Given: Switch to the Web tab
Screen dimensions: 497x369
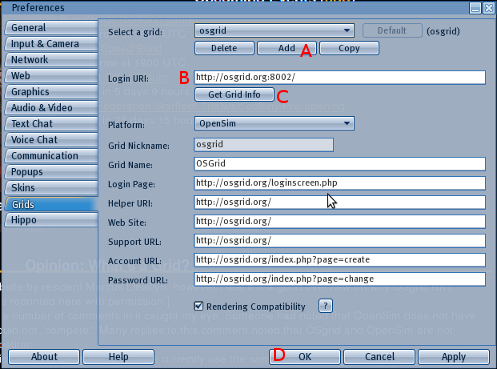Looking at the screenshot, I should (52, 76).
